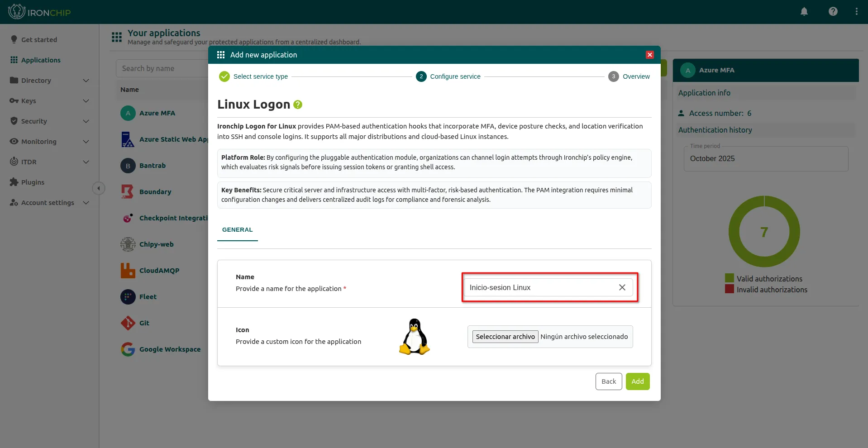The width and height of the screenshot is (868, 448).
Task: Clear the application name field with X
Action: pos(622,287)
